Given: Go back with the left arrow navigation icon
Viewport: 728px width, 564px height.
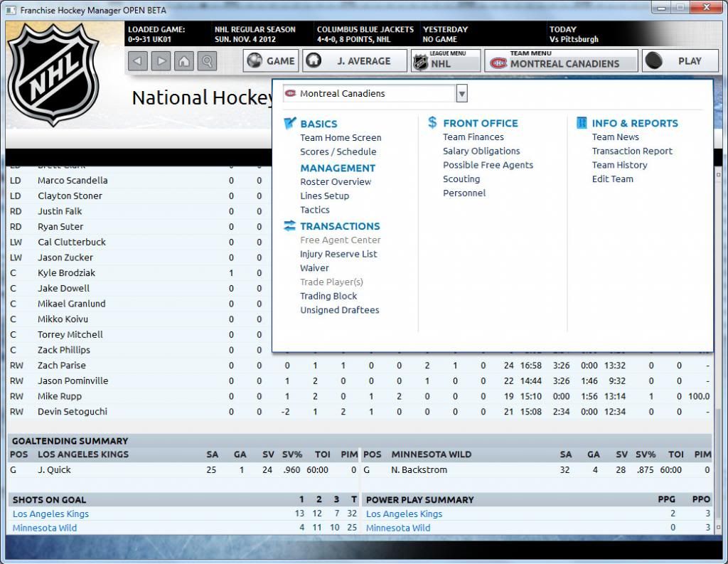Looking at the screenshot, I should 137,61.
